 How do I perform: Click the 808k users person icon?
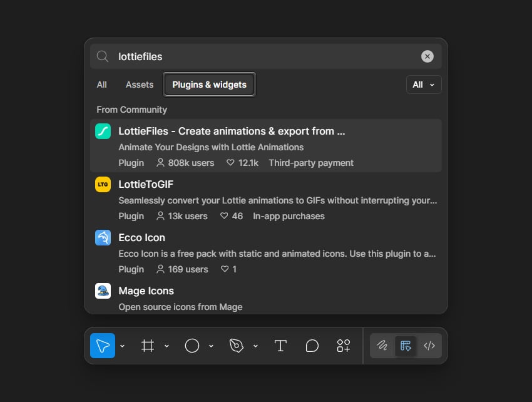pos(160,163)
